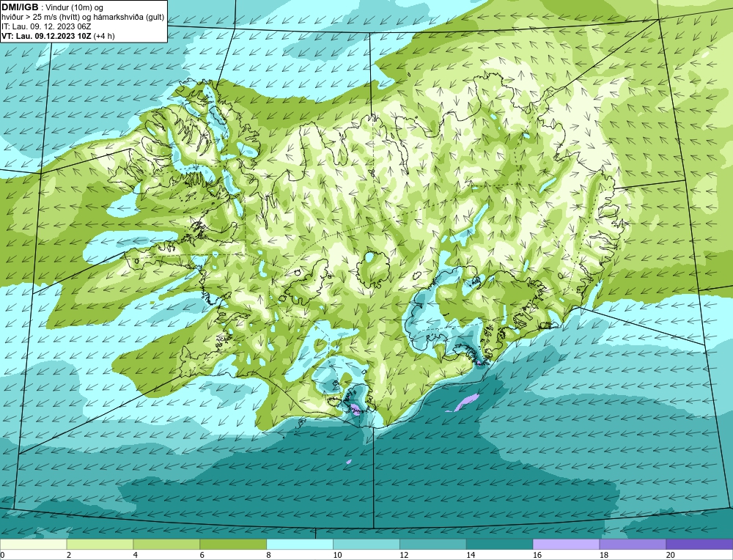
Task: Click the 12–14 m/s teal legend swatch
Action: pos(433,544)
